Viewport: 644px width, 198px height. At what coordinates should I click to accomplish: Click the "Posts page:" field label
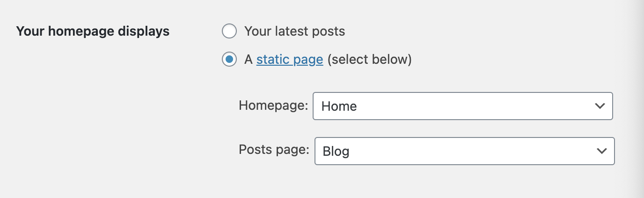pyautogui.click(x=274, y=150)
